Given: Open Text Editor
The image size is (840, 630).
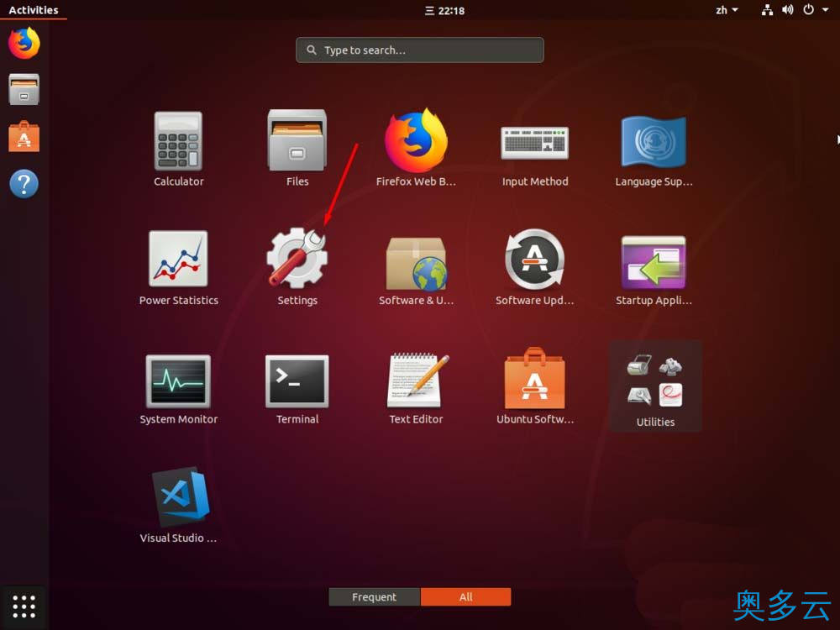Looking at the screenshot, I should [x=416, y=388].
